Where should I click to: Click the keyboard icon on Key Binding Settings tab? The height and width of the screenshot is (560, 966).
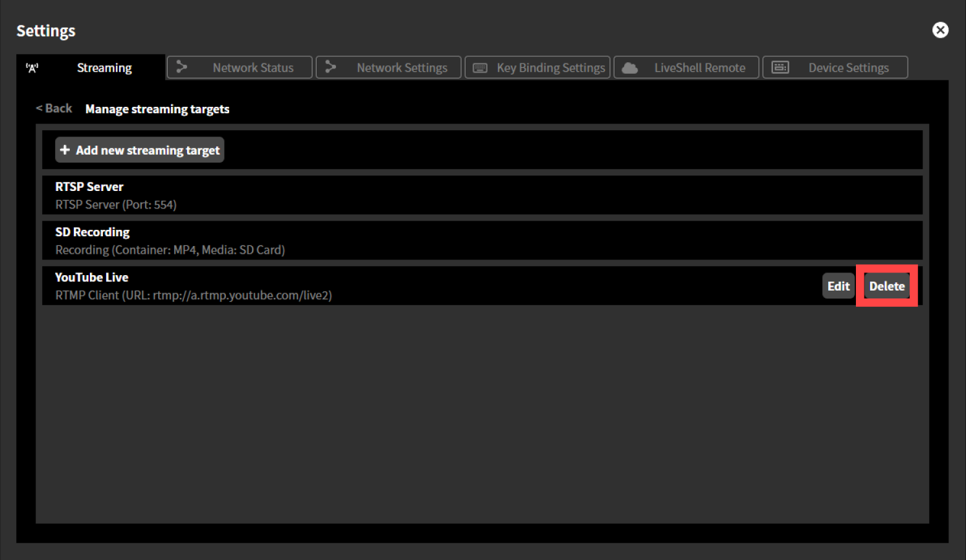[480, 67]
